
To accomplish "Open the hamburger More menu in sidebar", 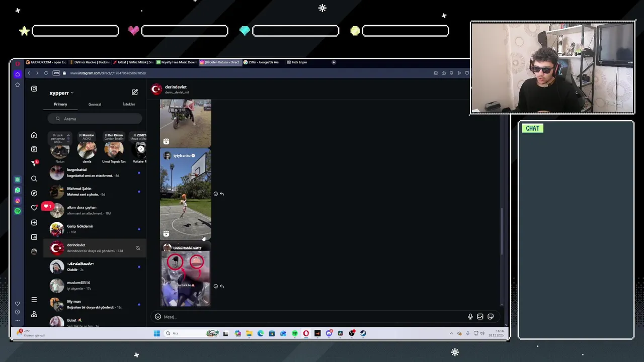I will click(34, 300).
